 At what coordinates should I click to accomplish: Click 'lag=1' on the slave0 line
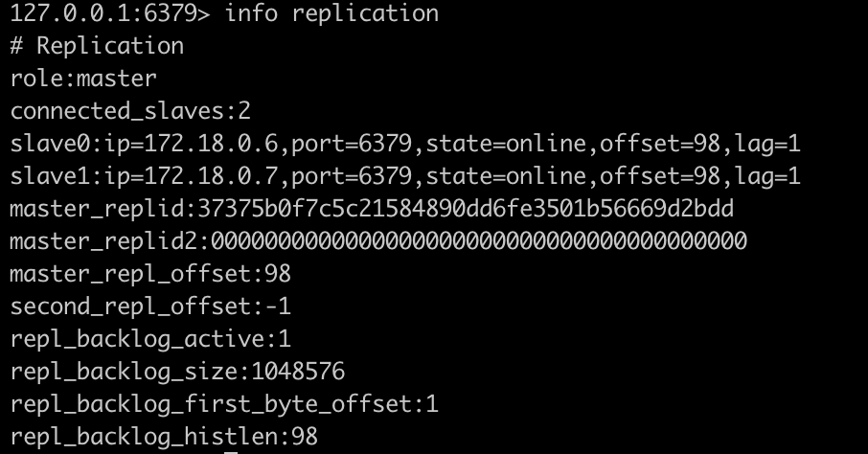(x=766, y=144)
